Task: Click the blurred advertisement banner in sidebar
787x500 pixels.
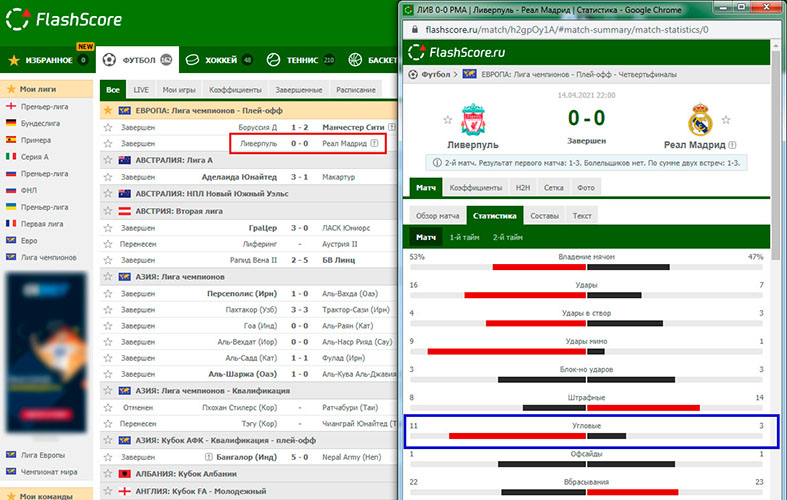Action: [46, 352]
